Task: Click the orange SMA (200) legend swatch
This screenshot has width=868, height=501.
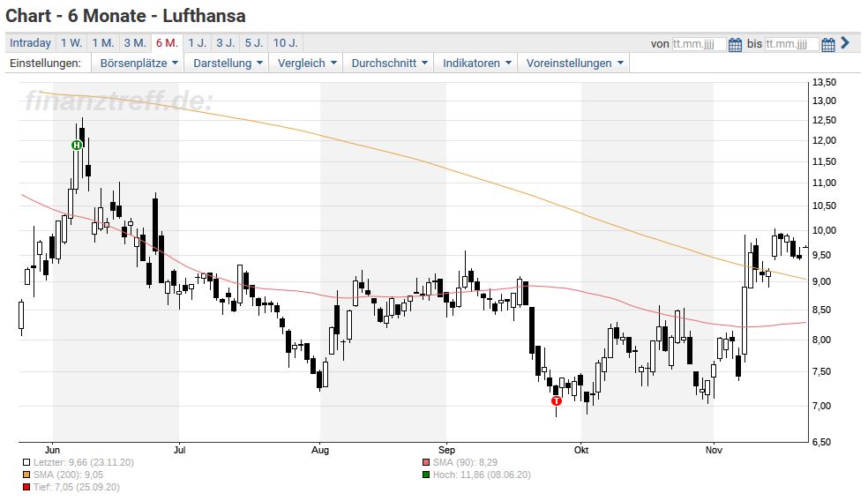Action: [x=26, y=475]
